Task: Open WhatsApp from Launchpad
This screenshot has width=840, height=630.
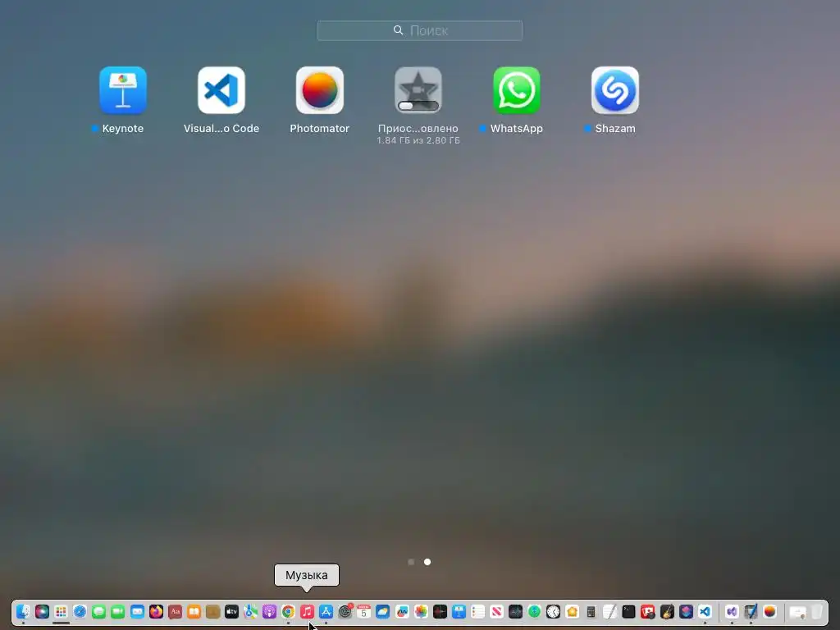Action: 517,90
